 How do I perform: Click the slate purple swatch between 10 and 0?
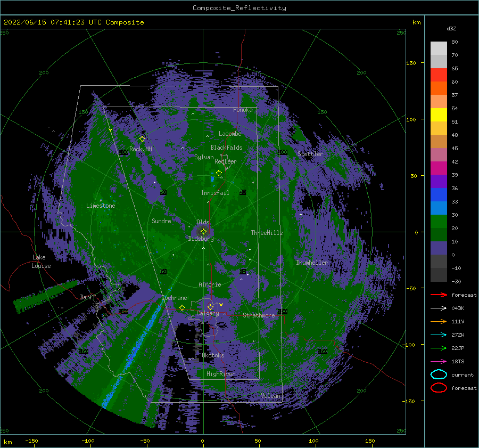coord(439,248)
